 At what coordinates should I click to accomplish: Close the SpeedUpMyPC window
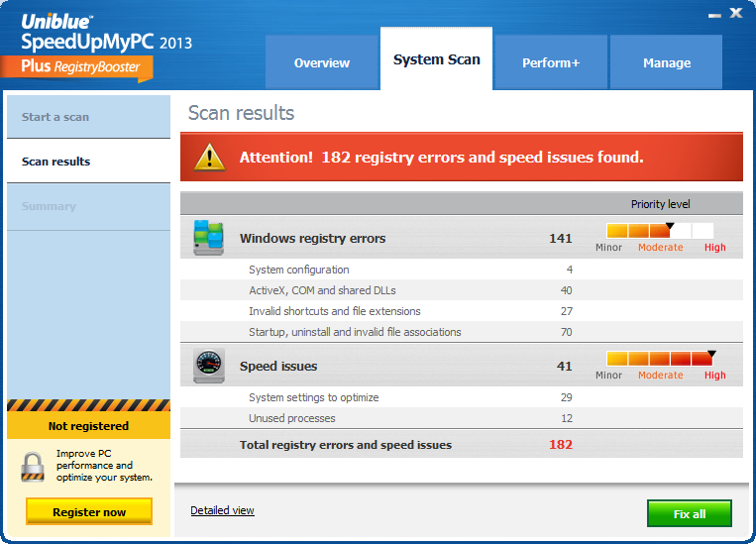(736, 13)
